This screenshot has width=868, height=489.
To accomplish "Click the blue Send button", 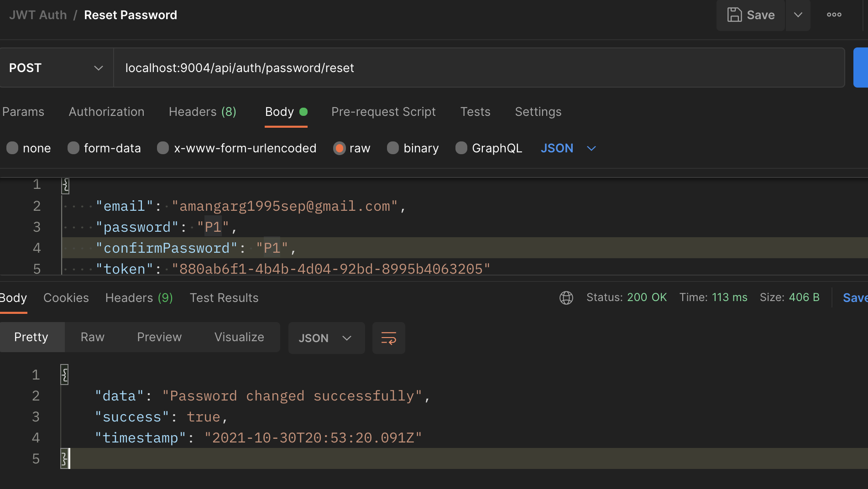I will (x=861, y=68).
